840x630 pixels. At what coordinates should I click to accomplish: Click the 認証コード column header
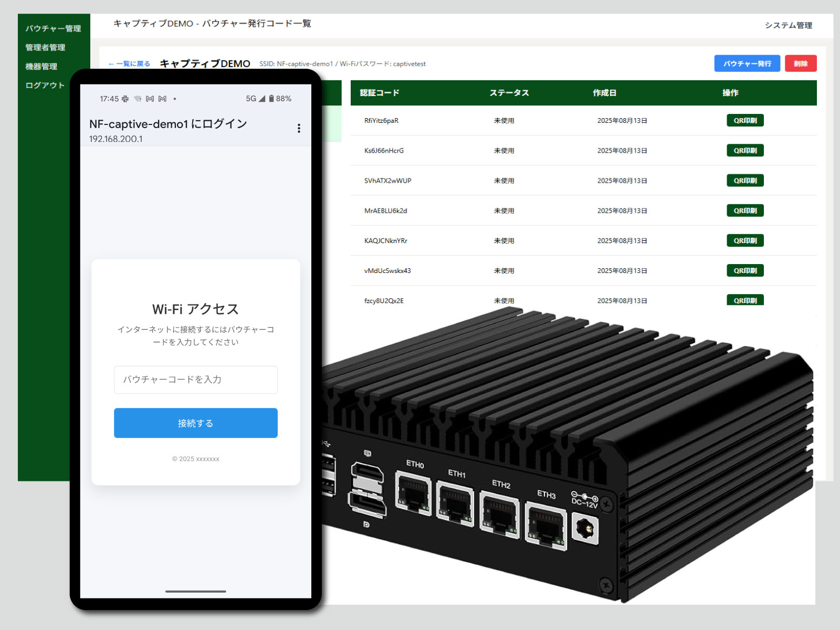(380, 93)
